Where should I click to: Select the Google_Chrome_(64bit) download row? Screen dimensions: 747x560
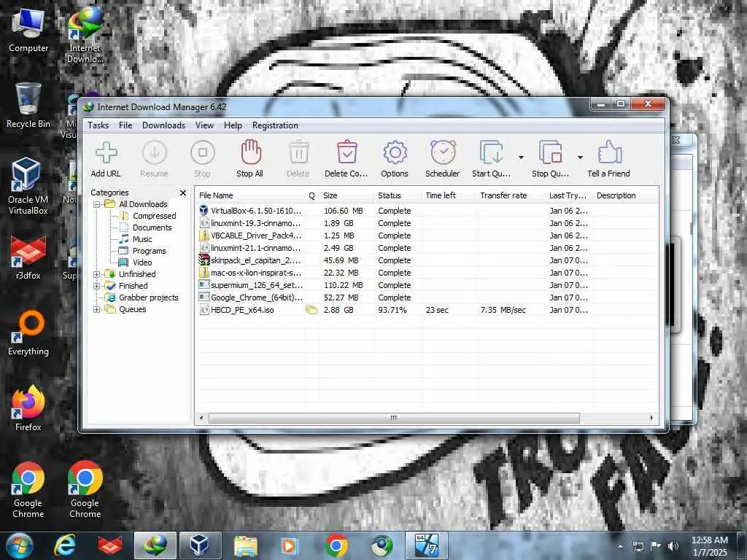pyautogui.click(x=426, y=297)
